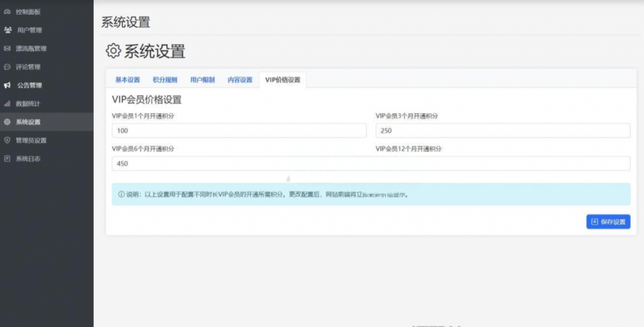
Task: Click the 控制面板 dashboard icon in sidebar
Action: coord(7,12)
